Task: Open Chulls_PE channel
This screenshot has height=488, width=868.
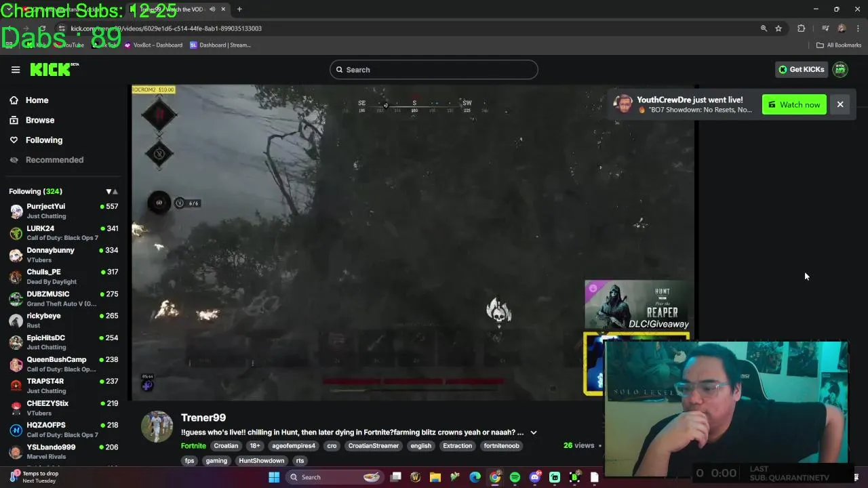Action: 64,277
